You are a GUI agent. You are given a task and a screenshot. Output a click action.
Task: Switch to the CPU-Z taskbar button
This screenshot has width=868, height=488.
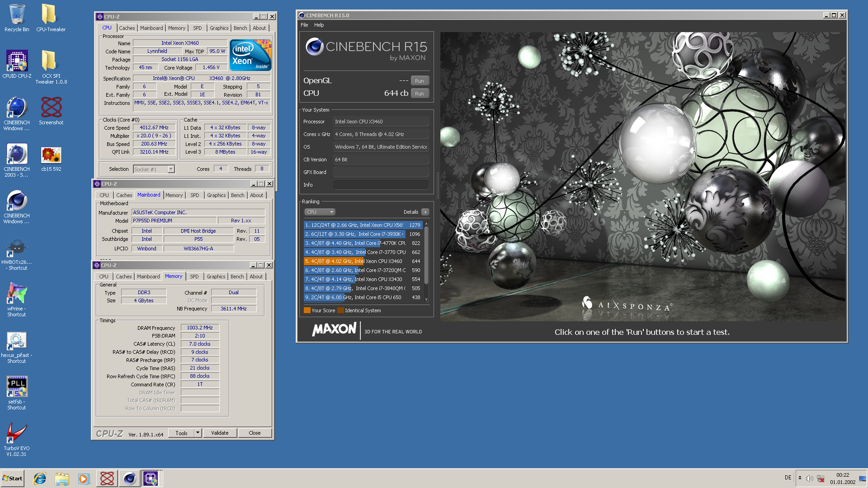151,479
